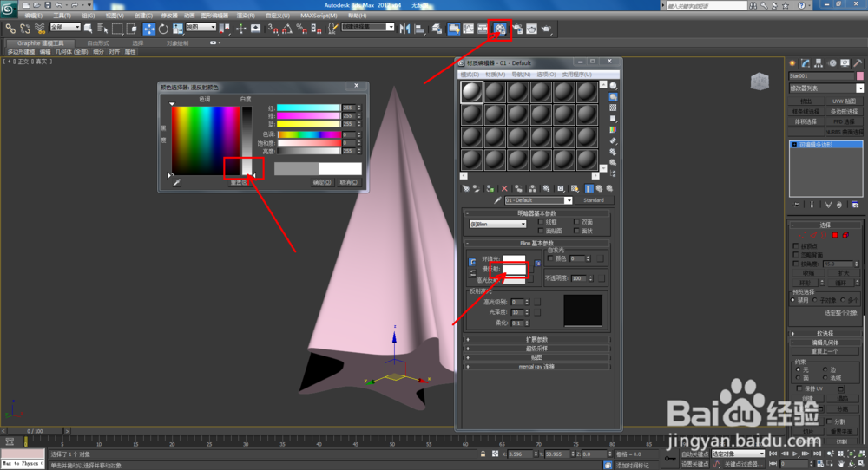Toggle self-illumination 颜色 checkbox
The height and width of the screenshot is (470, 868).
tap(550, 258)
